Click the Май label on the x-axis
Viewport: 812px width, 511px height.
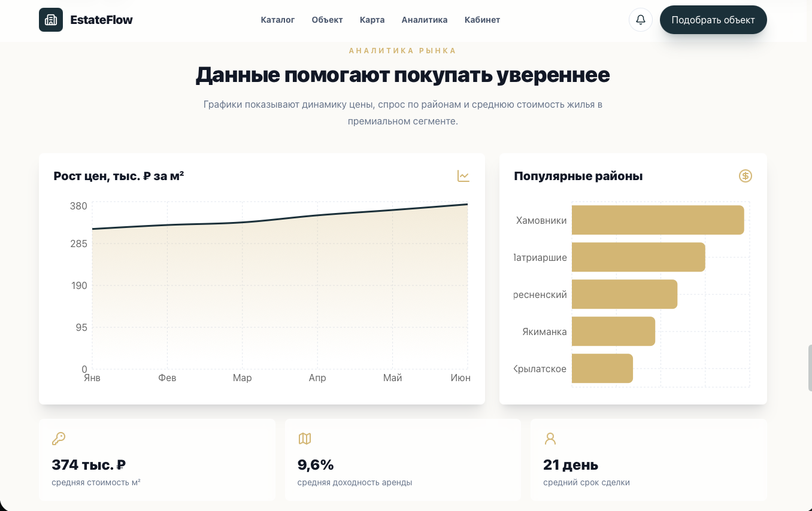(393, 378)
